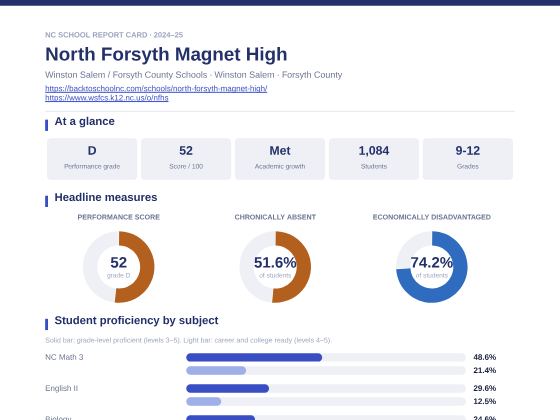
Task: Click the 21.4% value for NC Math 3
Action: click(485, 370)
